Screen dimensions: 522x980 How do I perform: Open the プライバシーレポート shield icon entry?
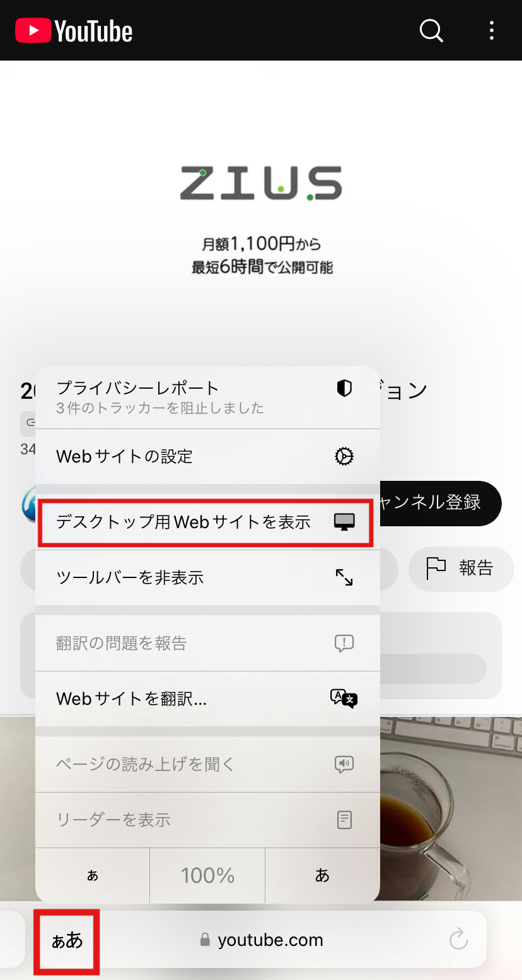tap(344, 389)
